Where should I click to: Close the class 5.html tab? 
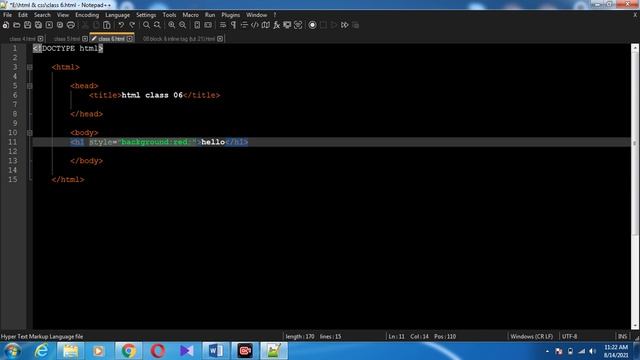85,39
